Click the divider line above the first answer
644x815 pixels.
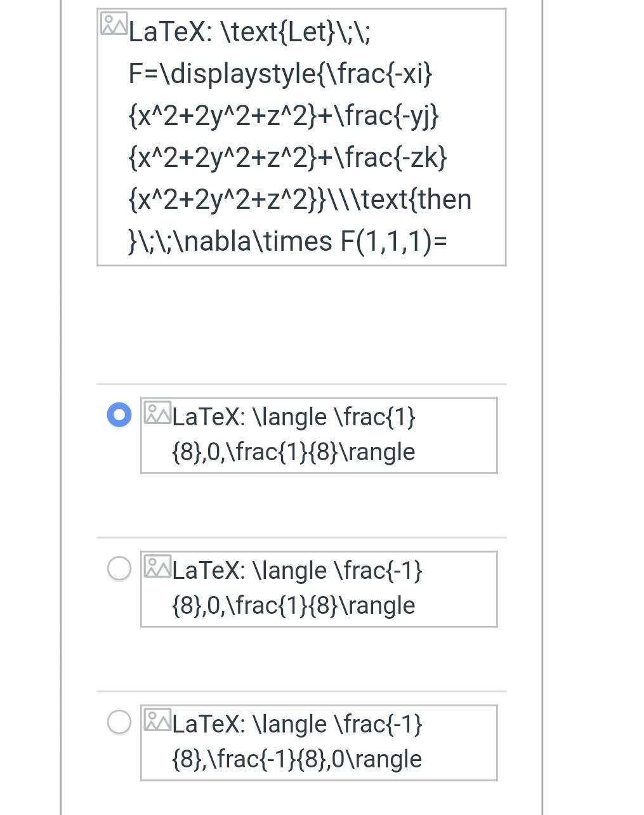(301, 383)
